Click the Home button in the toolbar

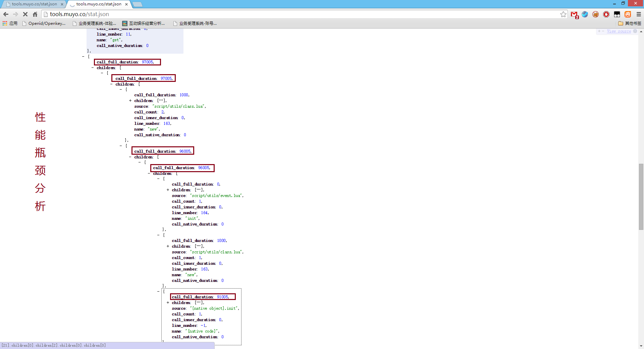(x=35, y=14)
